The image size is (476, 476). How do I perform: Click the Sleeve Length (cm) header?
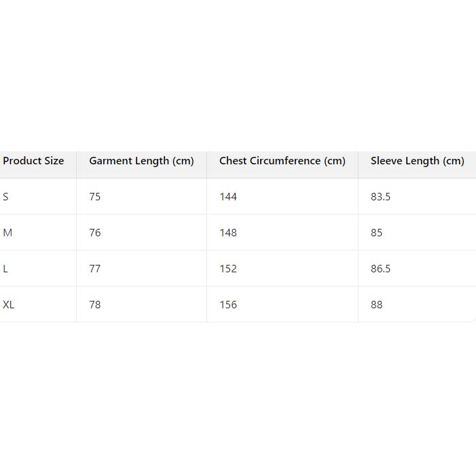pyautogui.click(x=417, y=161)
